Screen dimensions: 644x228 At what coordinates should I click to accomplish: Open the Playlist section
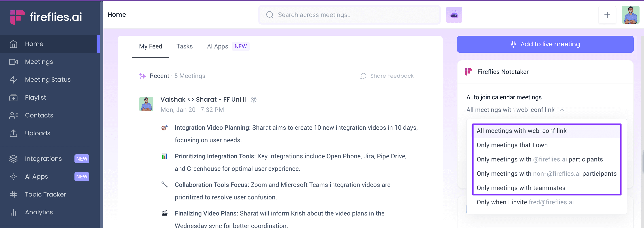(50, 97)
